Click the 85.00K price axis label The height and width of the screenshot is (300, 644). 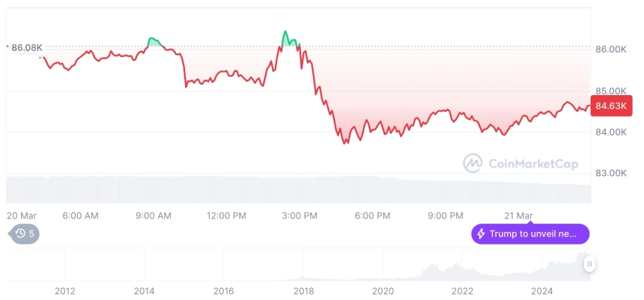coord(611,91)
